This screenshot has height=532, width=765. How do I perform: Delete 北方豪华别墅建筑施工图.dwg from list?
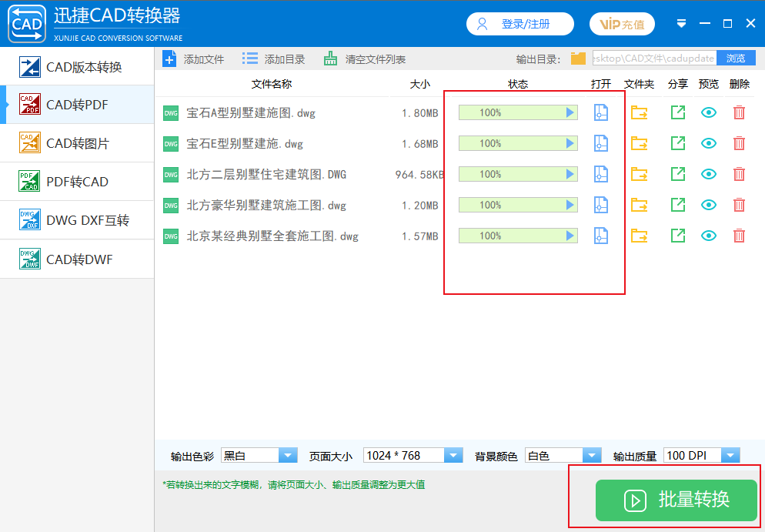pos(739,205)
